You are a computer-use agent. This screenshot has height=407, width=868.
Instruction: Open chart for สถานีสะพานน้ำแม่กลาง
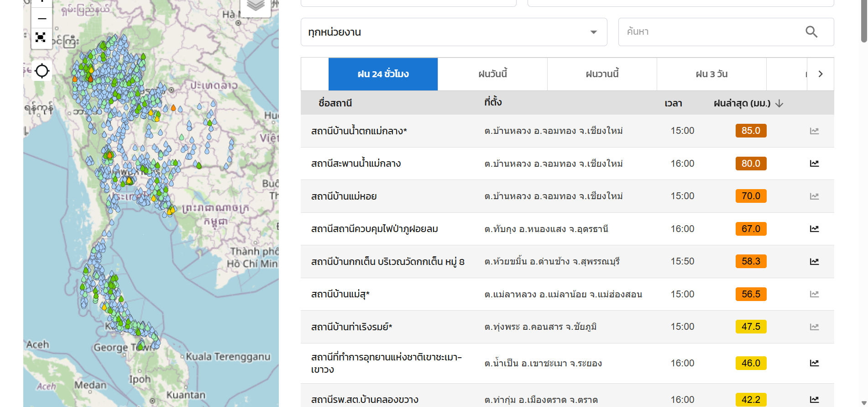814,164
